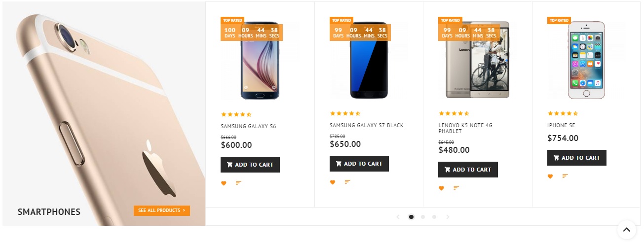Compare the Samsung Galaxy S7 Black
This screenshot has width=644, height=245.
click(347, 182)
